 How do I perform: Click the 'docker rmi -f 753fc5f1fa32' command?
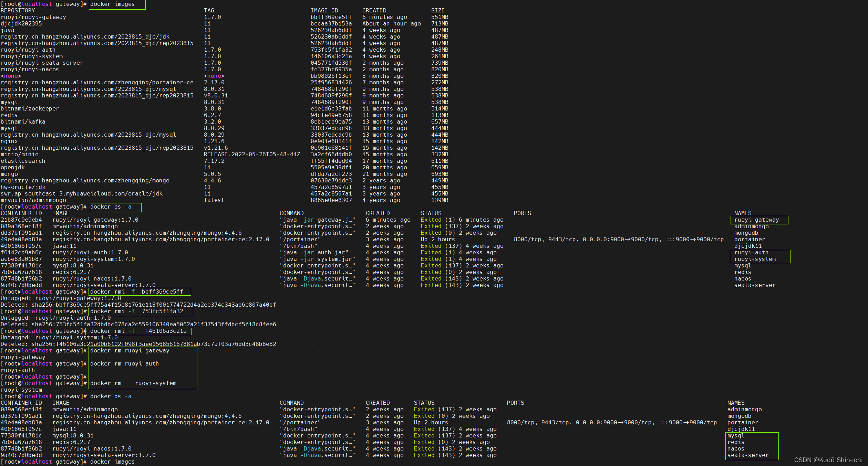click(x=137, y=311)
